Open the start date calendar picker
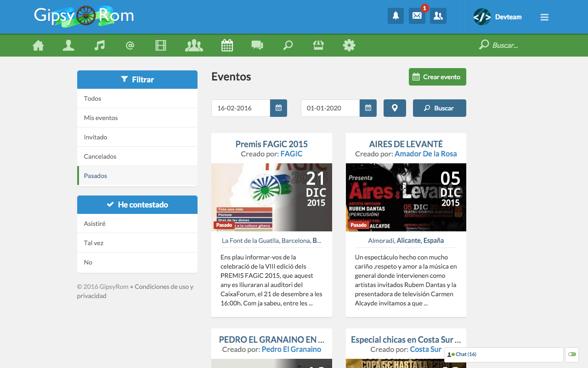Screen dimensions: 588x368 click(x=278, y=108)
